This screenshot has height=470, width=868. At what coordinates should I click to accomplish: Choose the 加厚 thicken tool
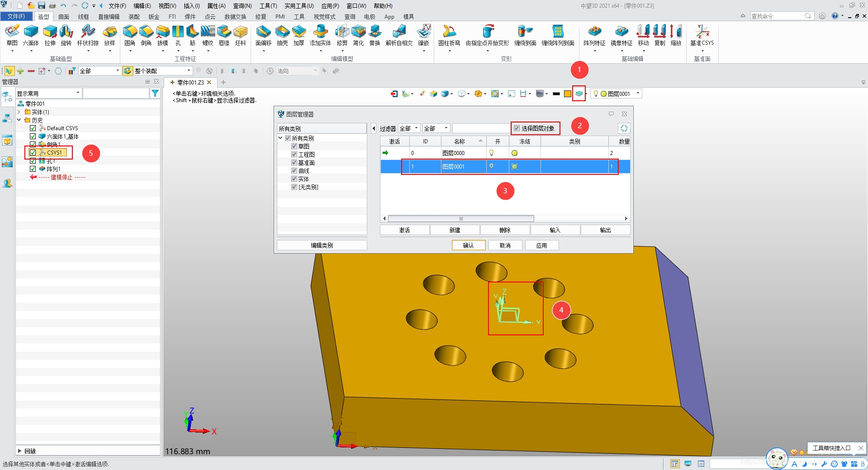tap(299, 35)
